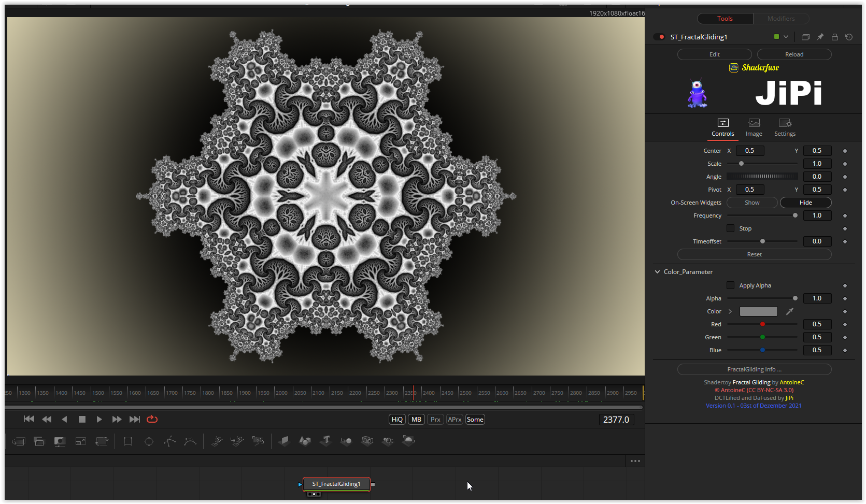Step back one frame

pos(47,419)
